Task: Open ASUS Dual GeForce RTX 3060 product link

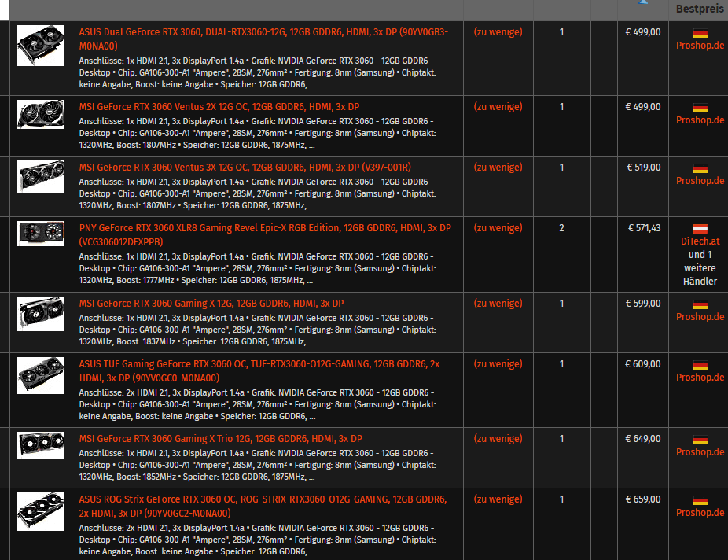Action: pos(263,39)
